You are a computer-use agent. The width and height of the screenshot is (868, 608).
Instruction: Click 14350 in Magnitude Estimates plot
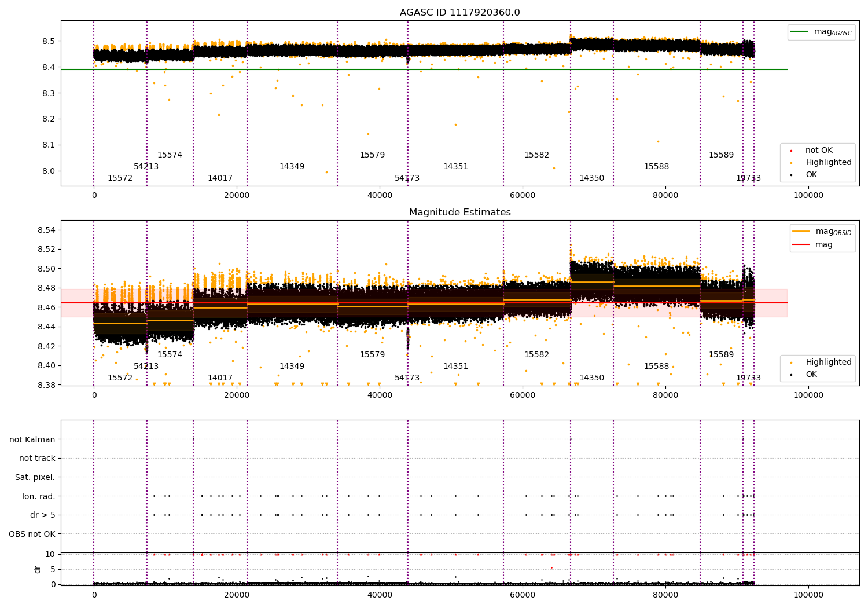tap(591, 378)
